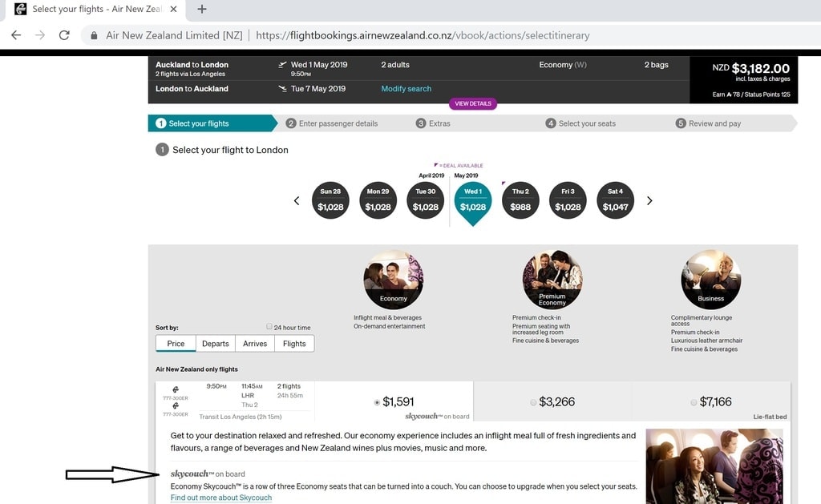Click the Business cabin circle image
The image size is (821, 504).
[710, 280]
